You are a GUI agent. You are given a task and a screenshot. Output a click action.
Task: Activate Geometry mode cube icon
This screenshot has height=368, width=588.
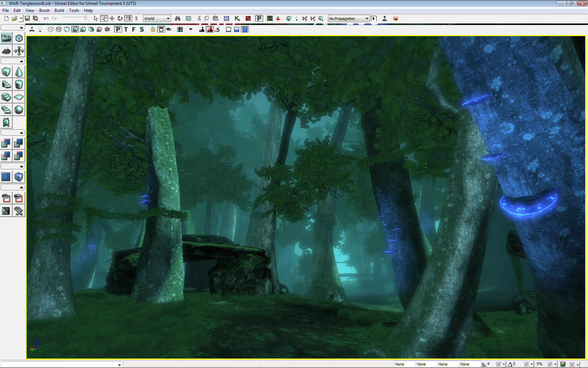(19, 39)
